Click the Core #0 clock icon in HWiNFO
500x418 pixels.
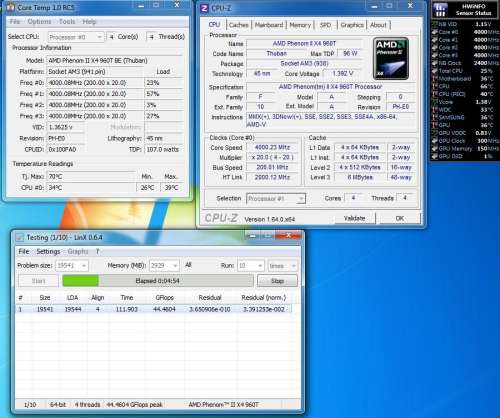coord(434,32)
